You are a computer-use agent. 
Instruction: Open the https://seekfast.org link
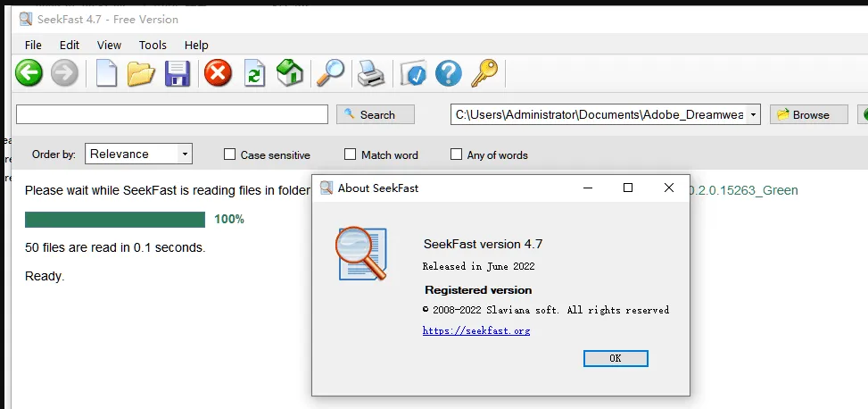(476, 330)
